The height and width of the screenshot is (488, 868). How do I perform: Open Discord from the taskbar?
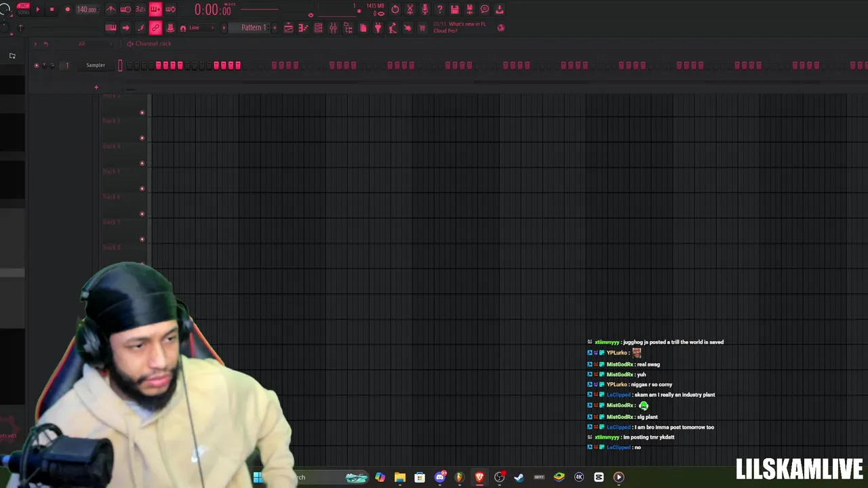click(440, 477)
